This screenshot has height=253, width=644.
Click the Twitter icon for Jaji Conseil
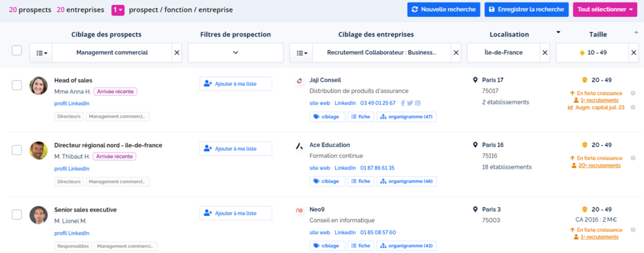pyautogui.click(x=409, y=103)
